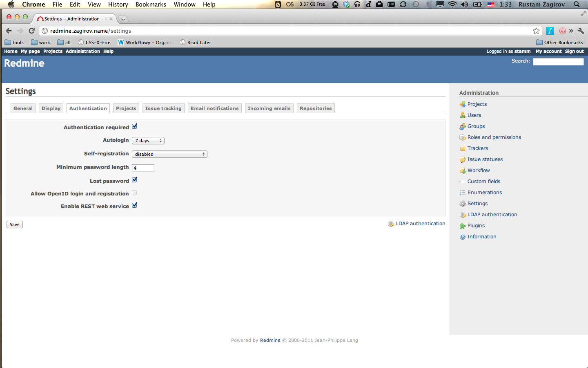The width and height of the screenshot is (588, 368).
Task: Open the Redmine link in page footer
Action: [x=270, y=340]
